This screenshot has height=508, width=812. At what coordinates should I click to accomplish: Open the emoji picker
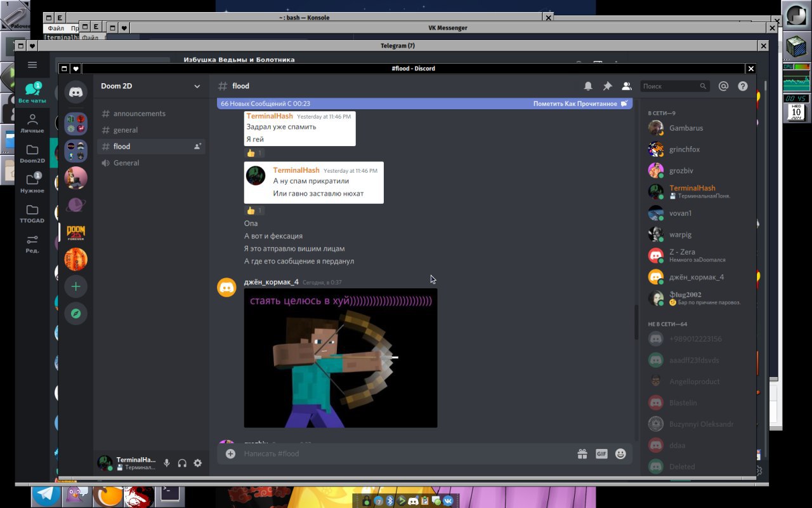point(620,453)
